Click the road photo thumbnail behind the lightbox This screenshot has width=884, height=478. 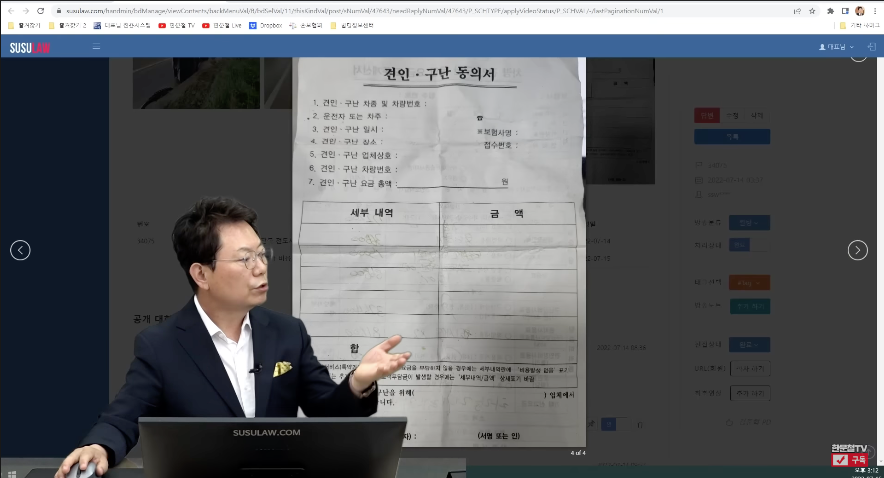[x=196, y=83]
